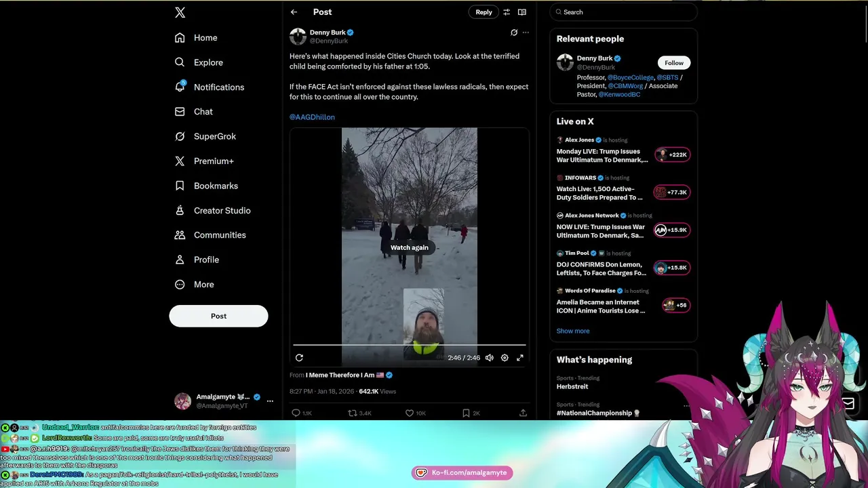Click the 642.1K Views count
This screenshot has width=868, height=488.
coord(377,392)
